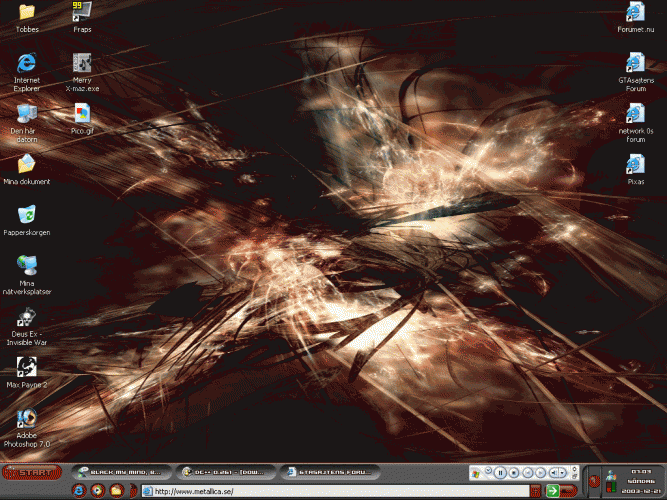667x500 pixels.
Task: Open Internet Explorer desktop shortcut
Action: [27, 64]
